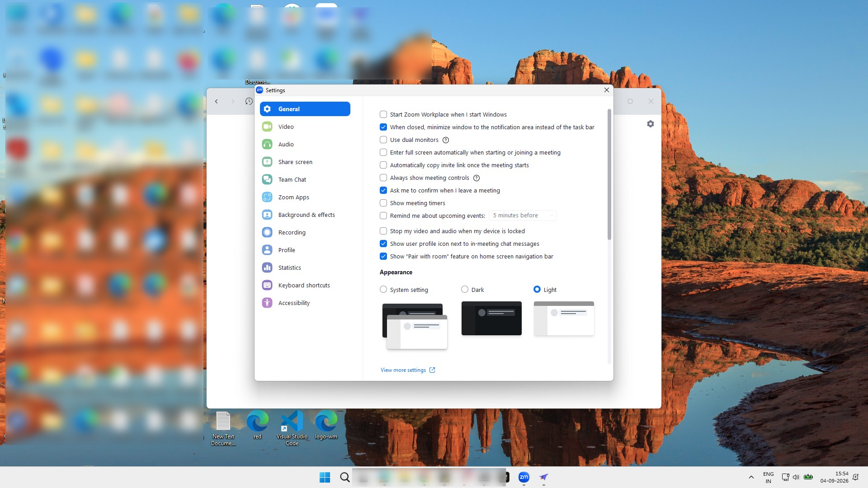Open history icon in Zoom main window
Screen dimensions: 868x488
249,101
